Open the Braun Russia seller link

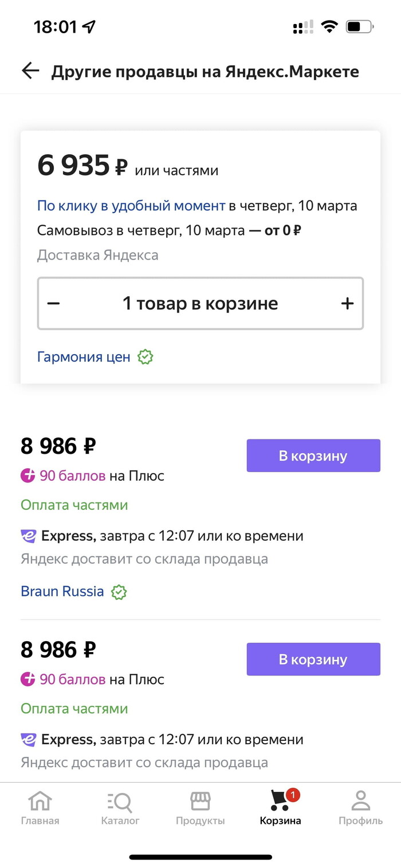tap(62, 592)
